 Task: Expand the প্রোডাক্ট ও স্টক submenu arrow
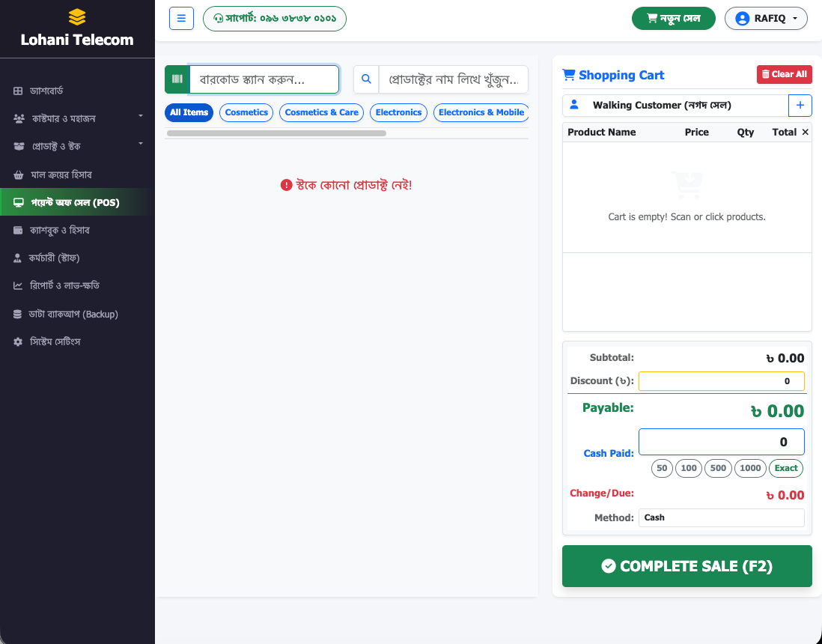click(x=141, y=143)
